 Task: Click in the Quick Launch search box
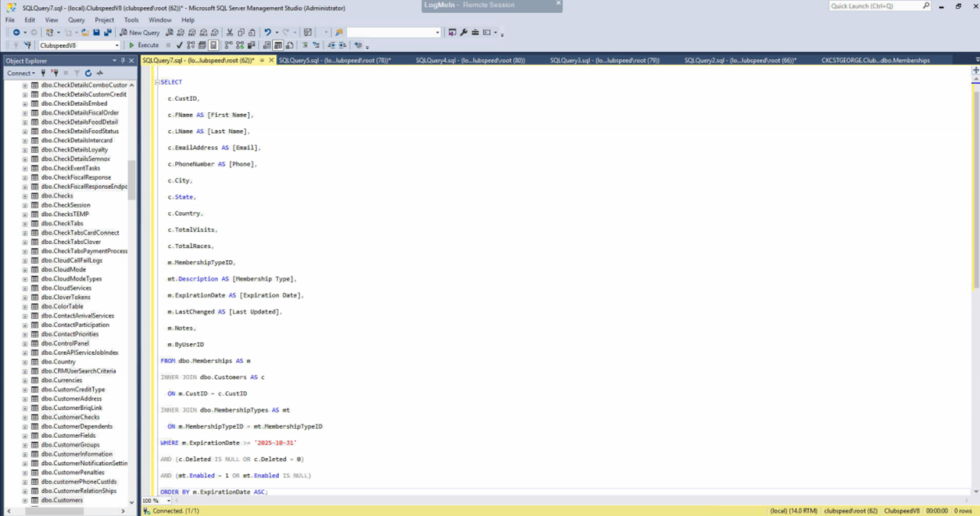pos(875,6)
